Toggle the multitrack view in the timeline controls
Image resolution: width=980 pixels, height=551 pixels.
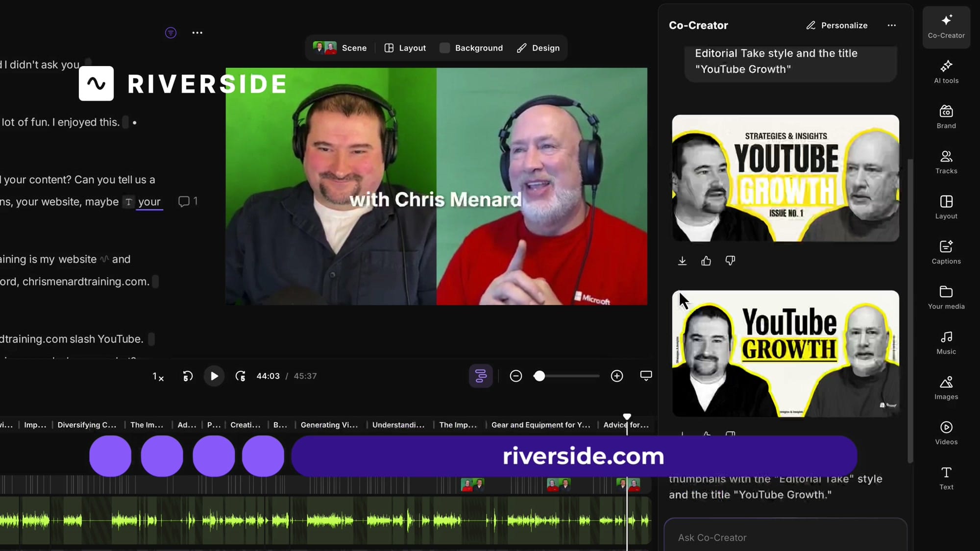481,376
